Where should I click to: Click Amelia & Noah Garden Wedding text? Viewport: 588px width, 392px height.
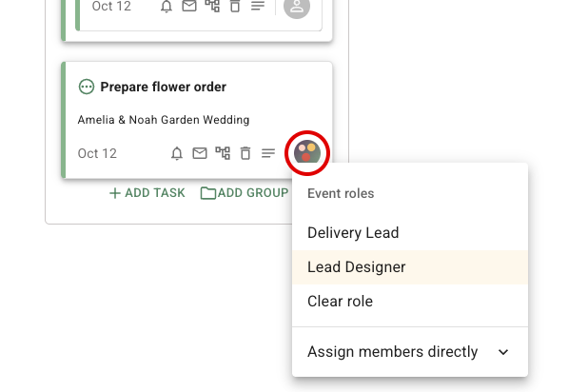coord(164,120)
